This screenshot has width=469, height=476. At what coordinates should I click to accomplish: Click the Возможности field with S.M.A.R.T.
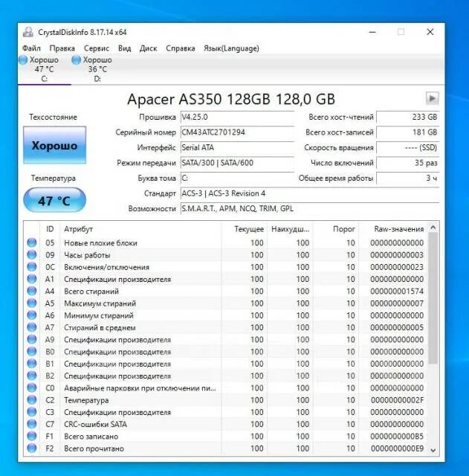pos(310,208)
